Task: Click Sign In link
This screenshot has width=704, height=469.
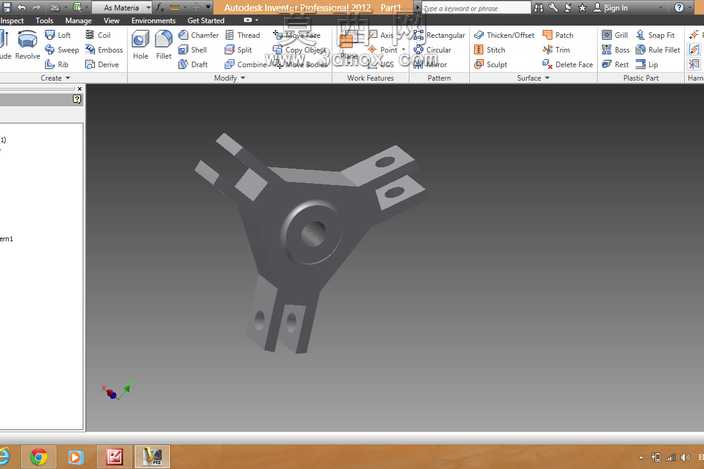Action: click(x=611, y=8)
